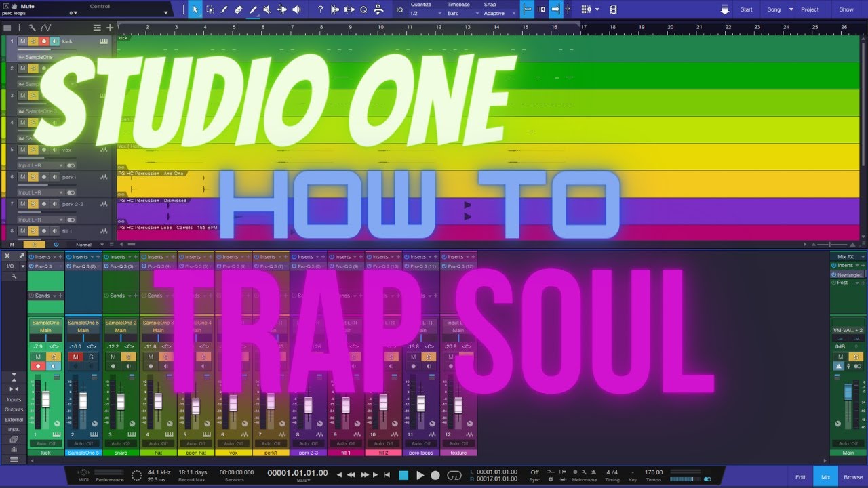Click the kick channel volume fader
Image resolution: width=868 pixels, height=488 pixels.
pos(45,399)
